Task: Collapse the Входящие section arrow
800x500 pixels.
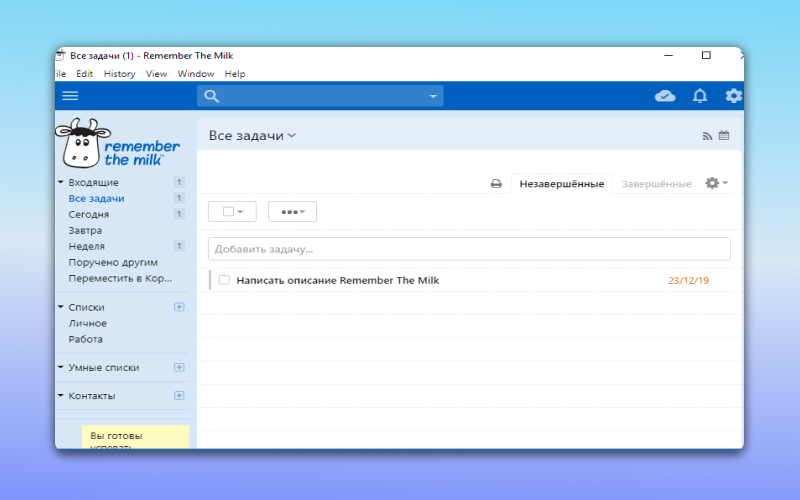Action: pos(61,182)
